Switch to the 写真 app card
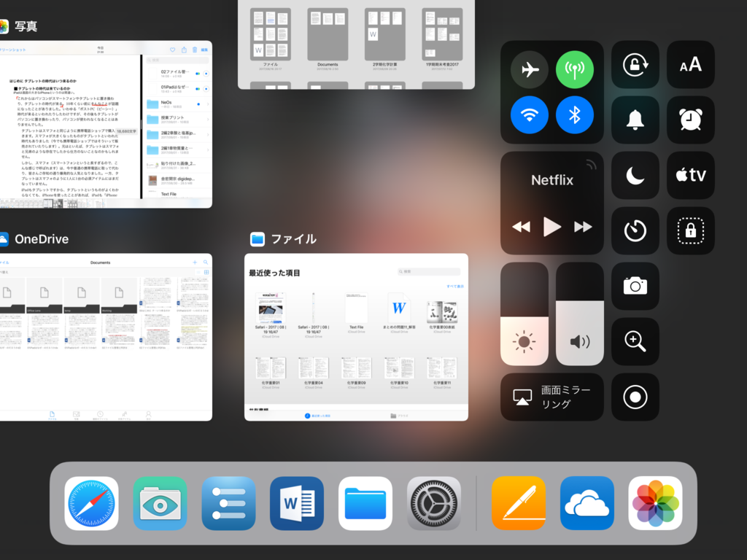 106,124
